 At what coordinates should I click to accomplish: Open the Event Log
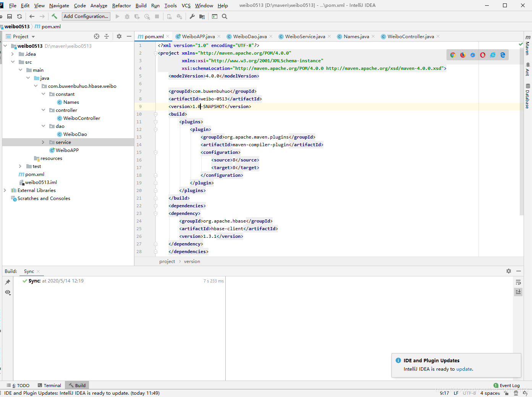tap(507, 386)
